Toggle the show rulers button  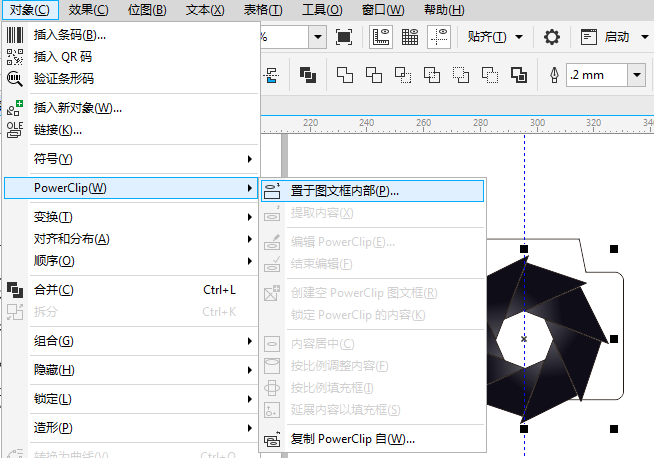pyautogui.click(x=381, y=37)
